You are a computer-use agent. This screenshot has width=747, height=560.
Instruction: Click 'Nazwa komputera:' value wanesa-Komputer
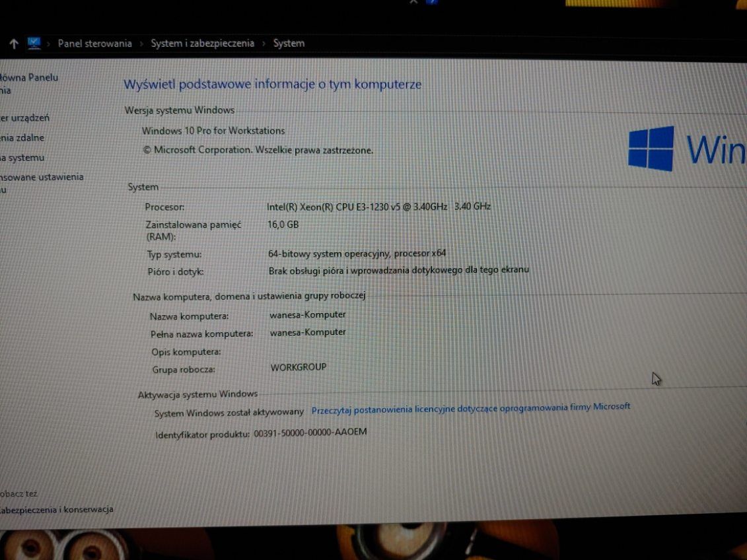point(308,315)
